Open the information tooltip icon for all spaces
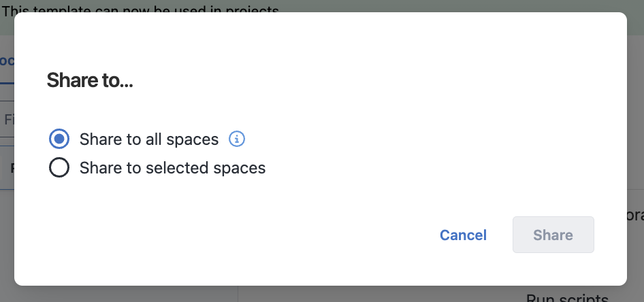This screenshot has width=644, height=302. point(237,139)
